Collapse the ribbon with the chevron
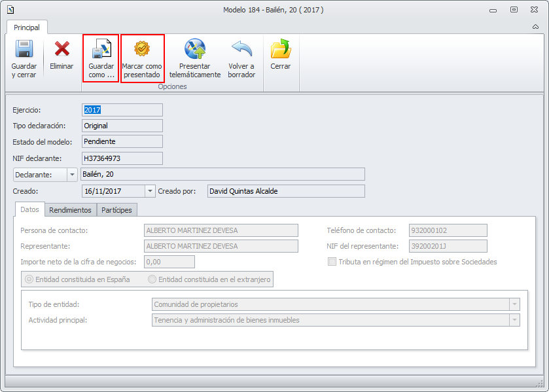This screenshot has width=549, height=392. (535, 27)
